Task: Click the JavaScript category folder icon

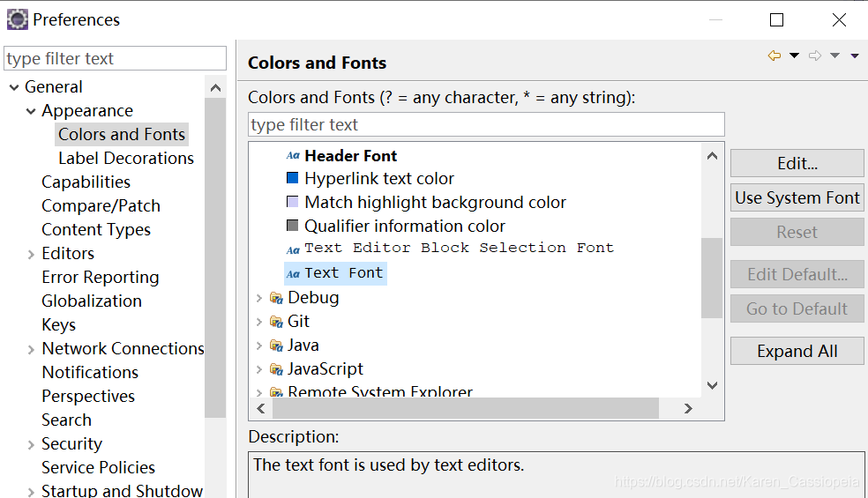Action: [276, 369]
